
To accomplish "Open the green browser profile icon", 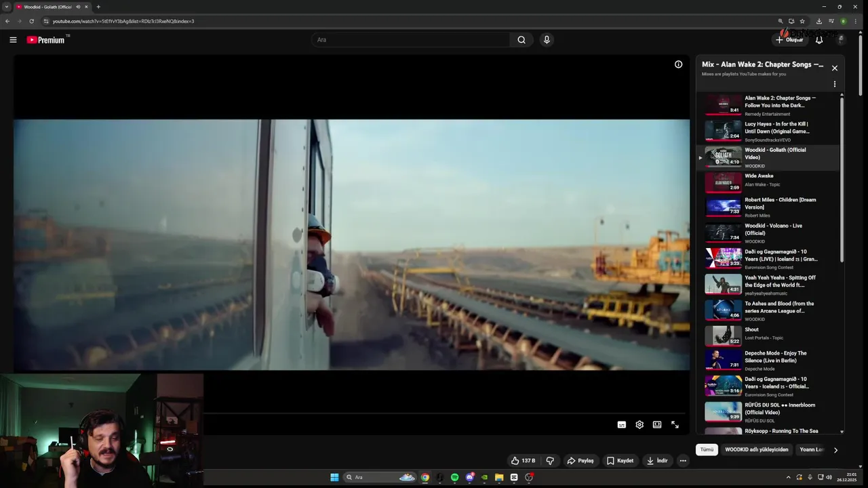I will tap(844, 21).
